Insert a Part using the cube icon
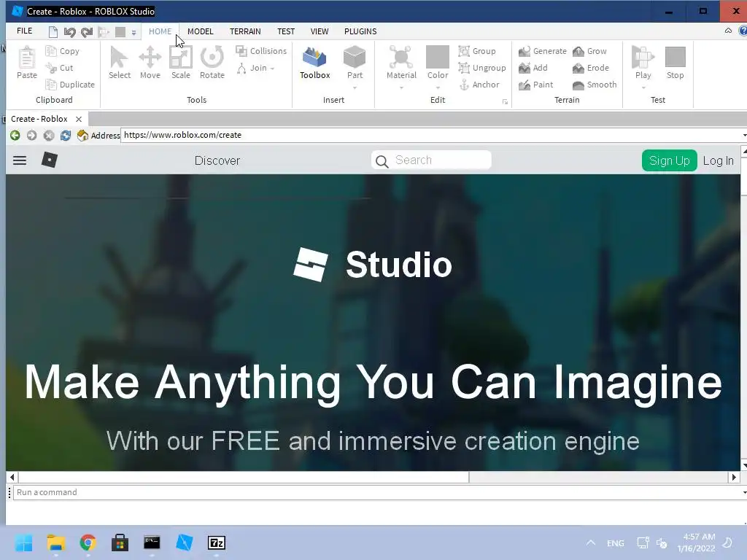Image resolution: width=747 pixels, height=560 pixels. (x=355, y=57)
